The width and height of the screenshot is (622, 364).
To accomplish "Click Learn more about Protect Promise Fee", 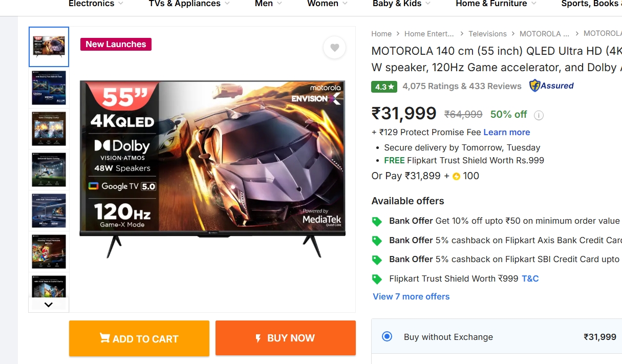I will point(506,132).
